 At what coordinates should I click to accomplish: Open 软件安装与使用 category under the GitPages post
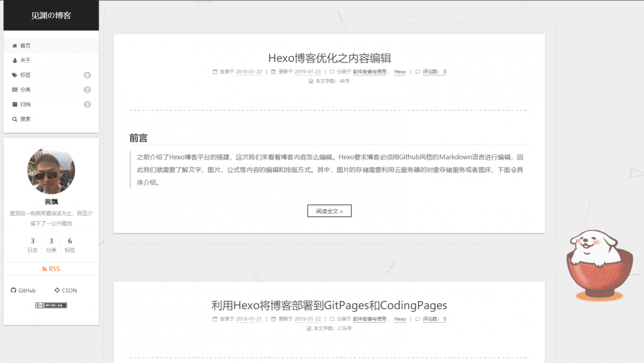(369, 319)
